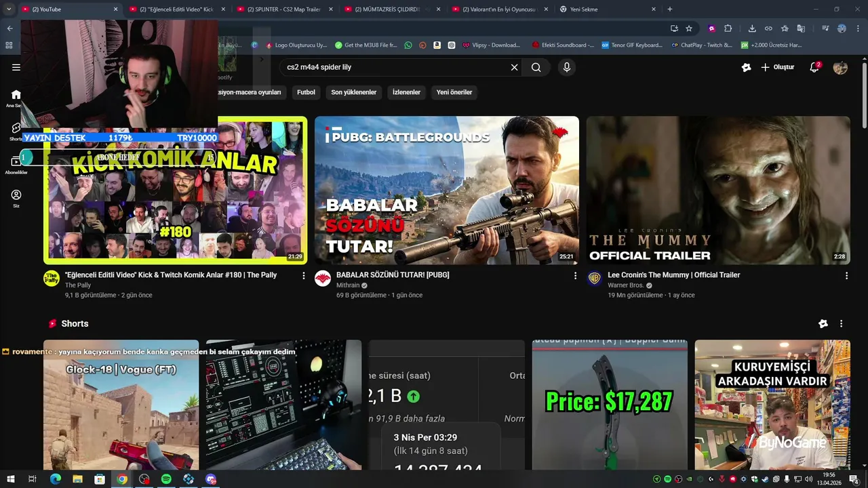Select the Son yüklenenler filter chip

353,92
